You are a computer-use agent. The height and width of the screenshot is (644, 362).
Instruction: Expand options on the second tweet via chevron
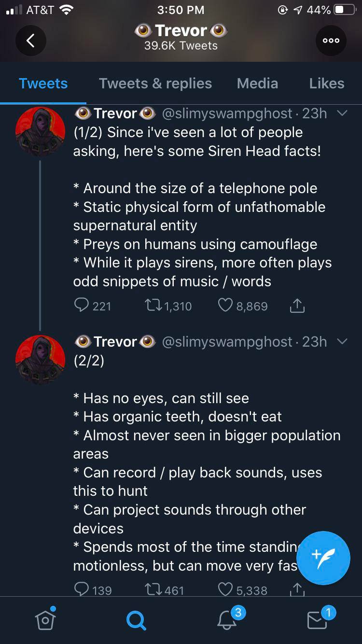(x=343, y=342)
